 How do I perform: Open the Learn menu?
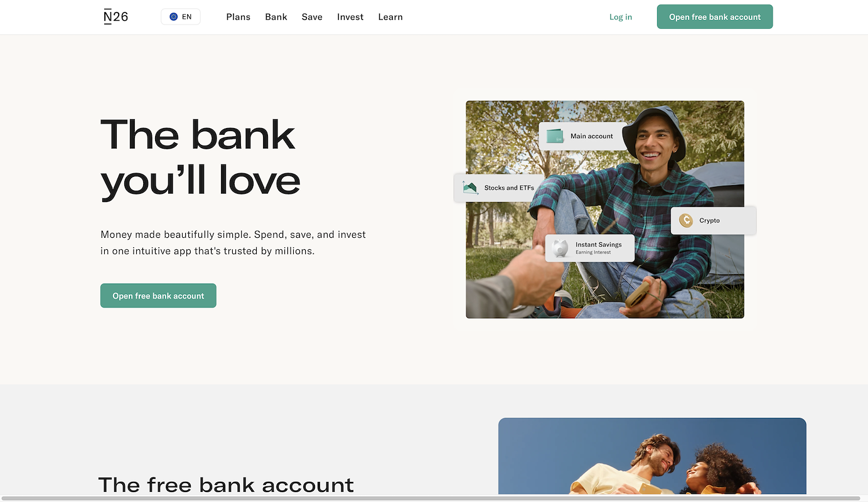coord(390,17)
